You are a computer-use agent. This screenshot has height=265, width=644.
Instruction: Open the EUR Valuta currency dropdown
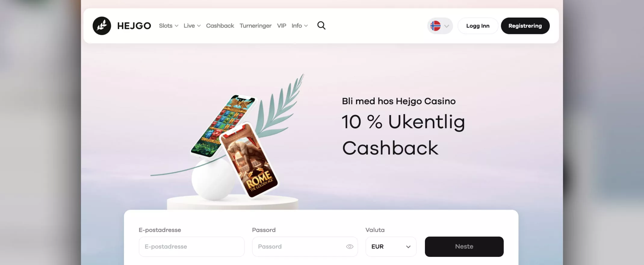[391, 247]
